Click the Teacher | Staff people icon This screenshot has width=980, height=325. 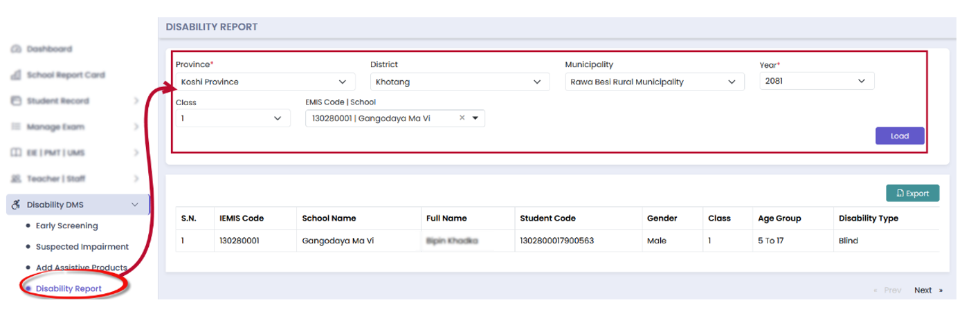[x=15, y=178]
